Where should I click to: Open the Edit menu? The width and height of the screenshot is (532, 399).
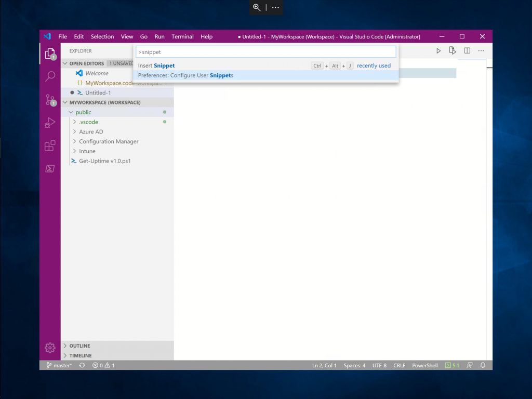click(79, 37)
